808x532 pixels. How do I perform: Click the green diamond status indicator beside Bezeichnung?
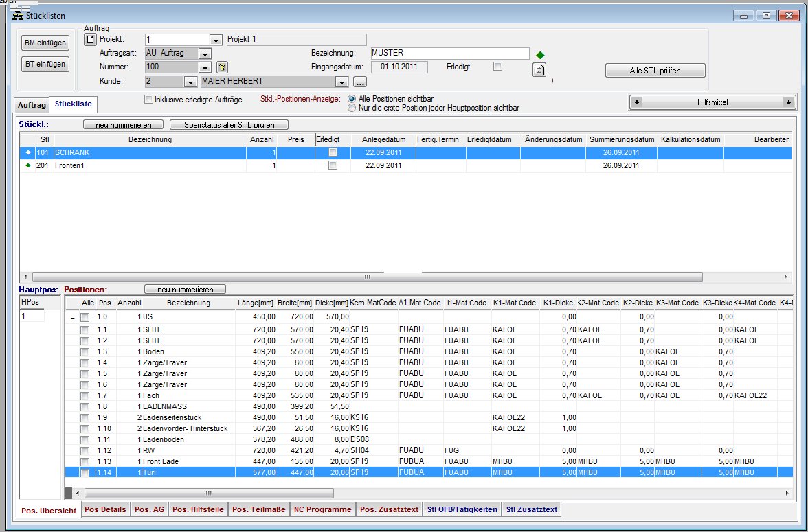(540, 55)
